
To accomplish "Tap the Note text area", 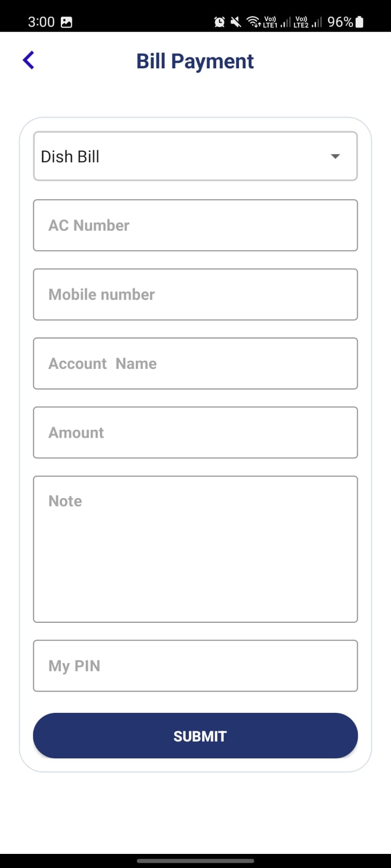I will (x=195, y=549).
